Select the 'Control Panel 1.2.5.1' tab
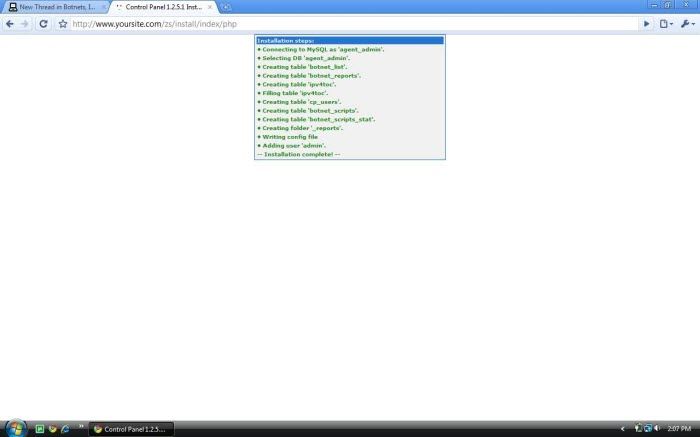Screen dimensions: 700x437 pyautogui.click(x=160, y=7)
